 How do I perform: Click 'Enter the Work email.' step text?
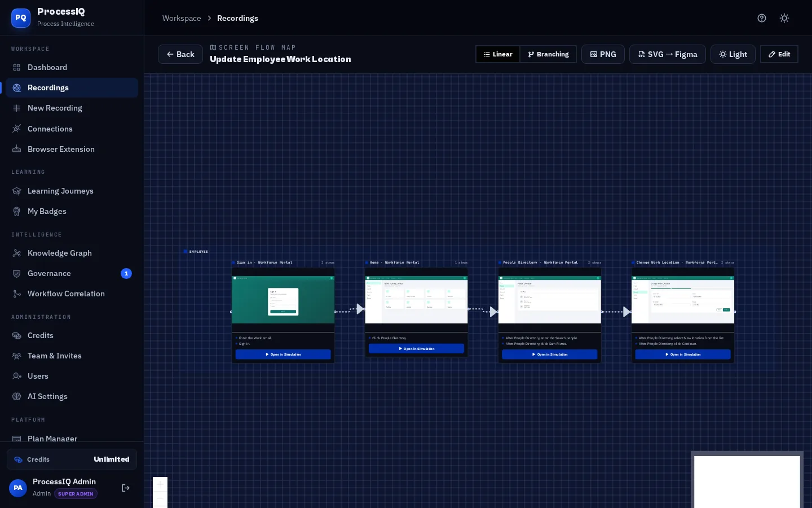pos(255,338)
